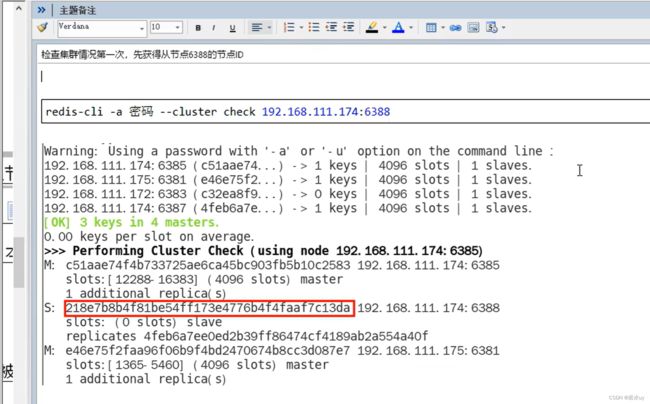Click the line 192.168.111.174:6385 (c51aae74...)
This screenshot has width=650, height=404.
pyautogui.click(x=288, y=165)
